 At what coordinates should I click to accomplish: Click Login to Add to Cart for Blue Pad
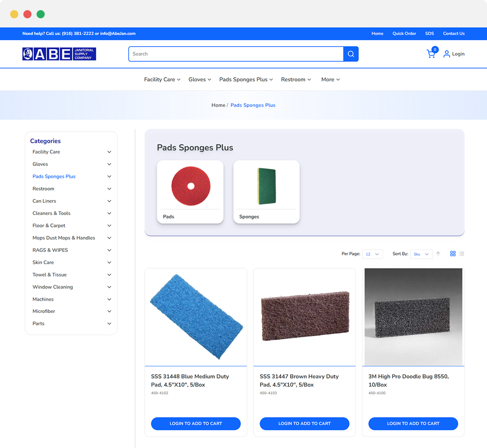pyautogui.click(x=196, y=423)
